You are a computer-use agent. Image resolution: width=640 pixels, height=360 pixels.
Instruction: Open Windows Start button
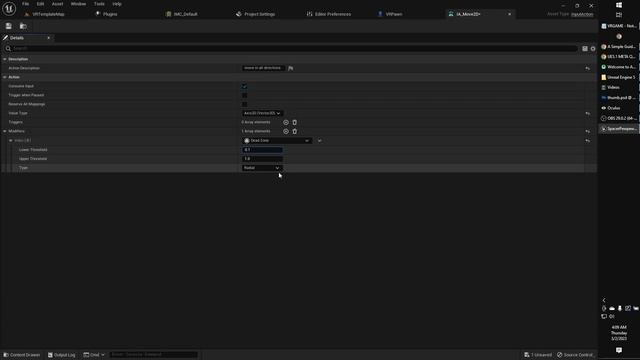[619, 5]
